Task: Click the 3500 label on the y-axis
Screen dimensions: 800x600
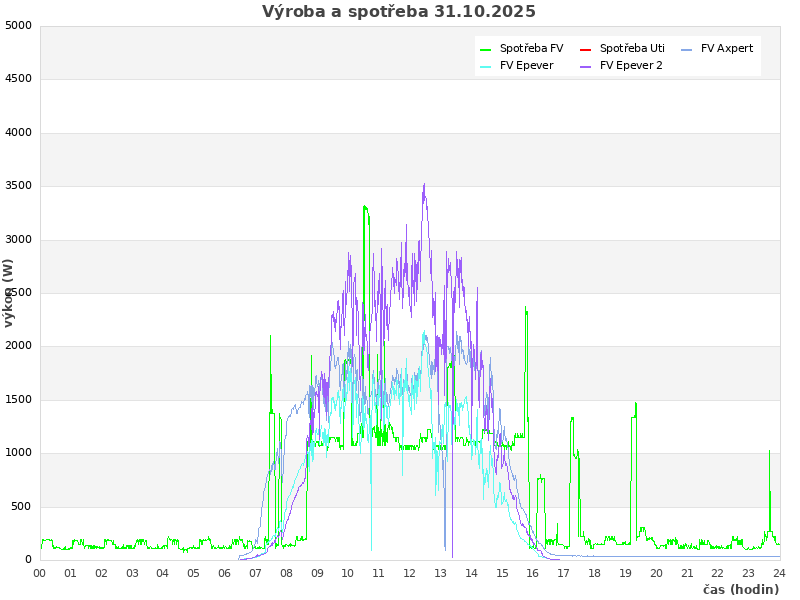Action: tap(18, 186)
